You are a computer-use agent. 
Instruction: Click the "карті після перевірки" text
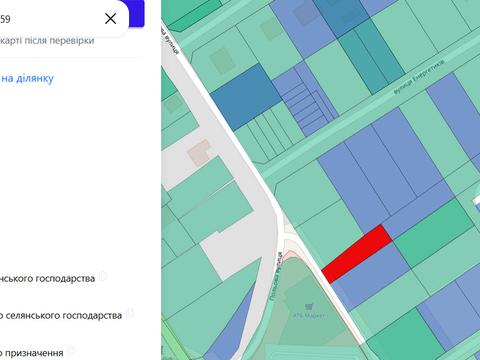(47, 41)
